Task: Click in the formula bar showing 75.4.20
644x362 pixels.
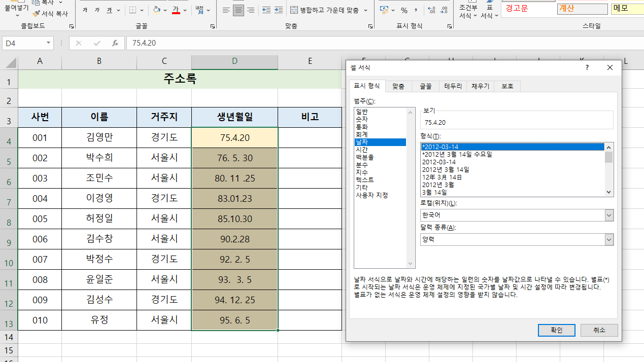Action: click(x=385, y=43)
